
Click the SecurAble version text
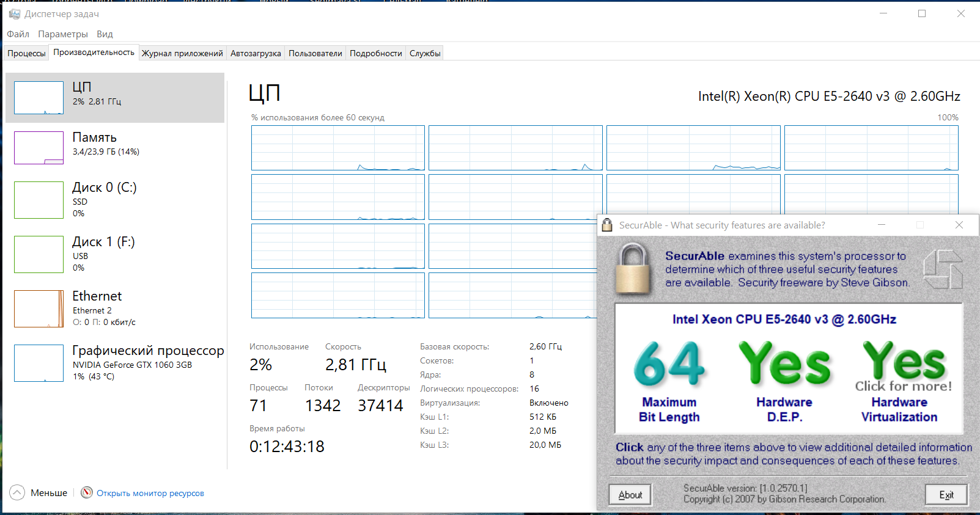pos(745,488)
